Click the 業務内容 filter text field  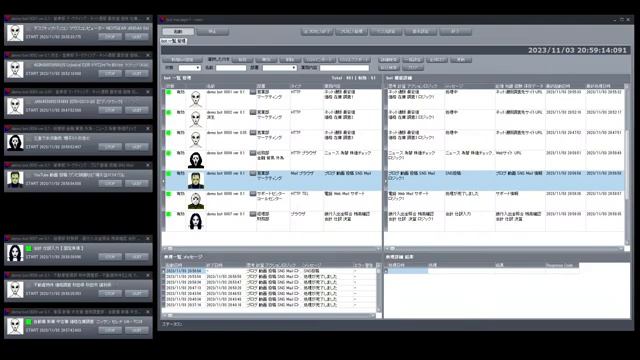click(344, 68)
